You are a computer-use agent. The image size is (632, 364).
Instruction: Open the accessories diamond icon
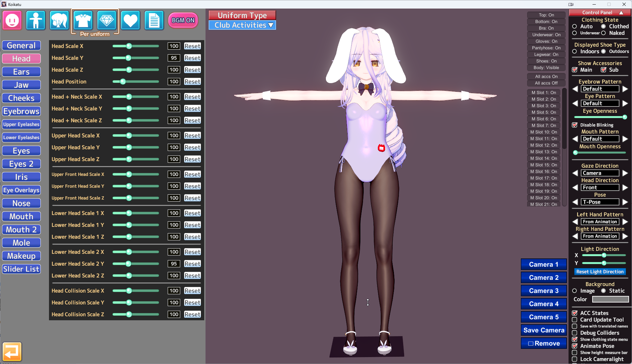pyautogui.click(x=107, y=20)
